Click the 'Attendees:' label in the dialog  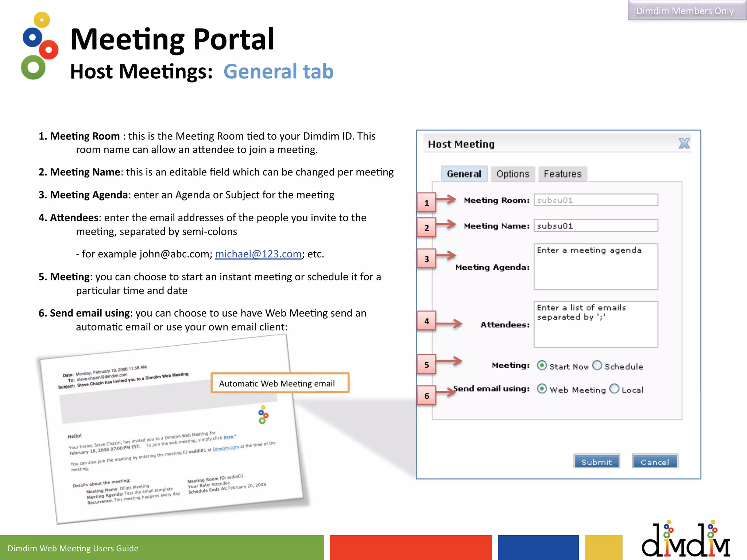tap(505, 324)
